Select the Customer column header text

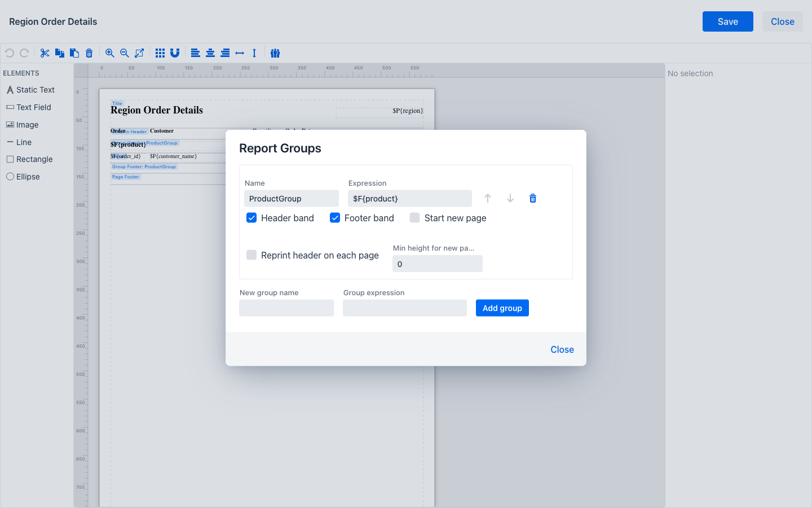tap(162, 131)
